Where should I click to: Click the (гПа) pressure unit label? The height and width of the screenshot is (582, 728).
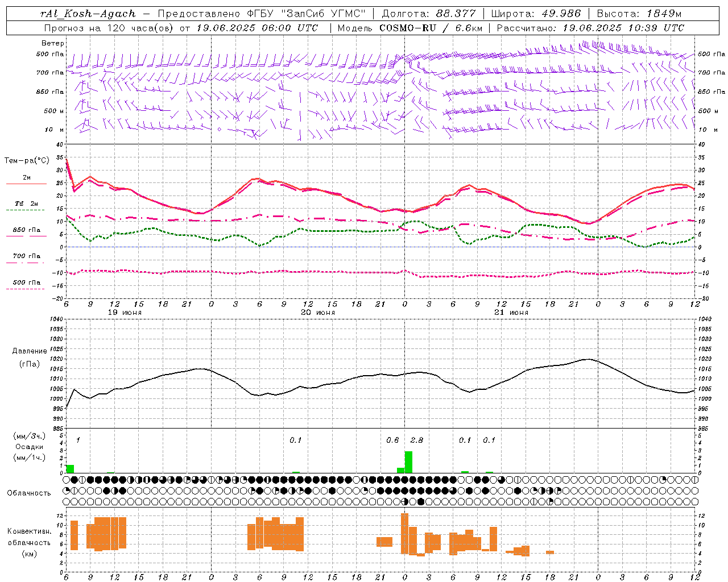pos(30,364)
